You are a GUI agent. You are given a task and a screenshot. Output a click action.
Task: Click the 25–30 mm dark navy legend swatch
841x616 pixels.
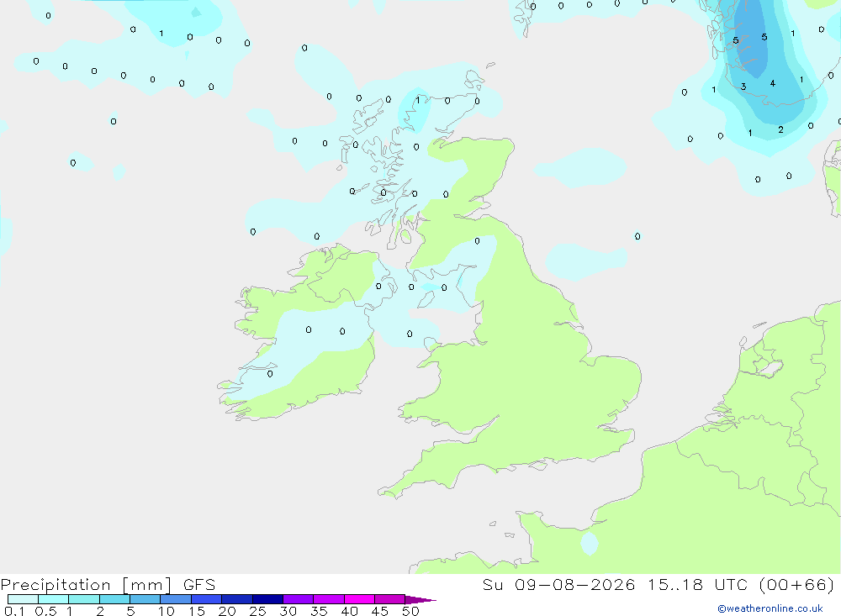click(x=267, y=599)
